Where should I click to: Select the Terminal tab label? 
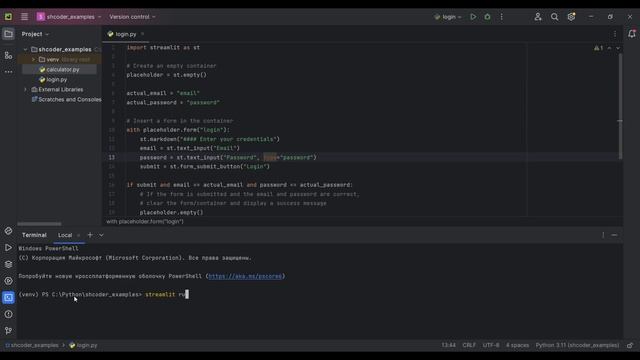(34, 235)
